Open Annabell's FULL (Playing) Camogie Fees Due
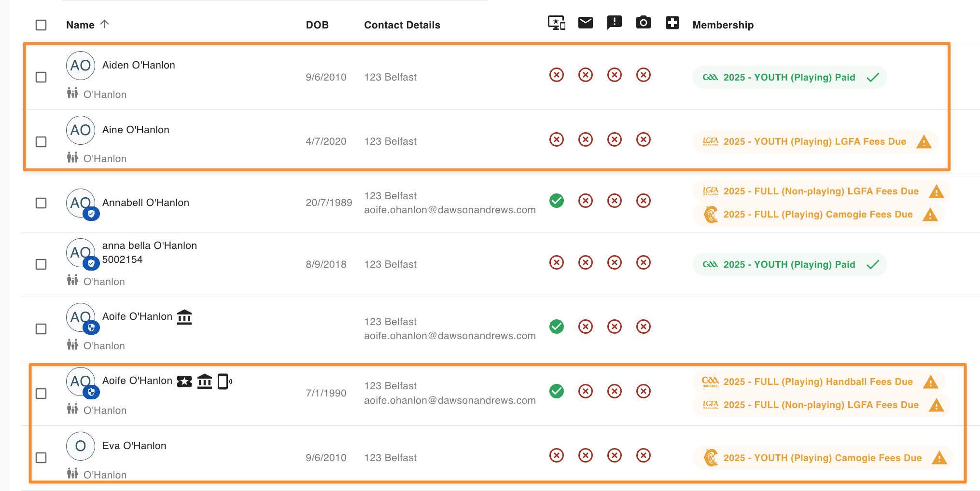The width and height of the screenshot is (980, 491). click(819, 215)
